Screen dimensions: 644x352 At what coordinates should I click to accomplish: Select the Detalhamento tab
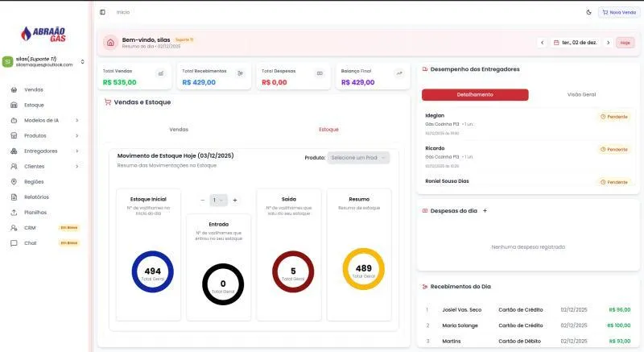[475, 95]
